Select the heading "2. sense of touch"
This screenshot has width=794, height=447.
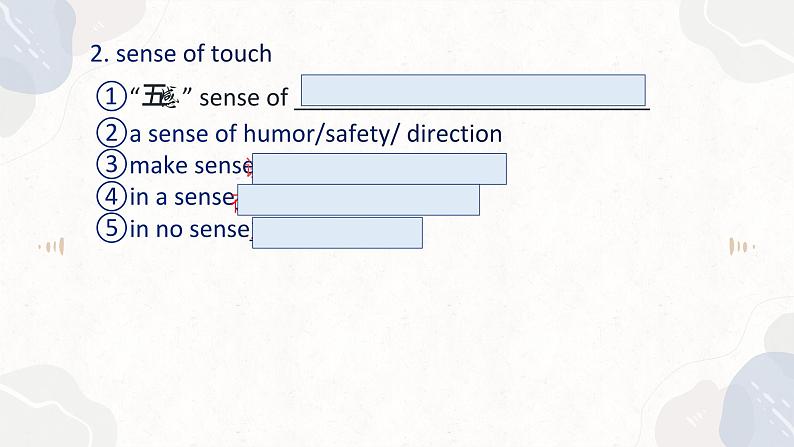[x=181, y=54]
